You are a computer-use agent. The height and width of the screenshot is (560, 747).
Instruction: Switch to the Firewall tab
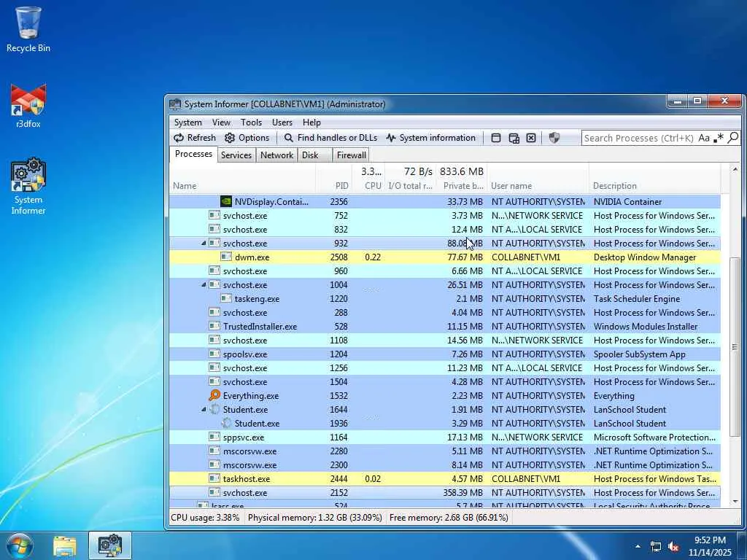pos(352,155)
